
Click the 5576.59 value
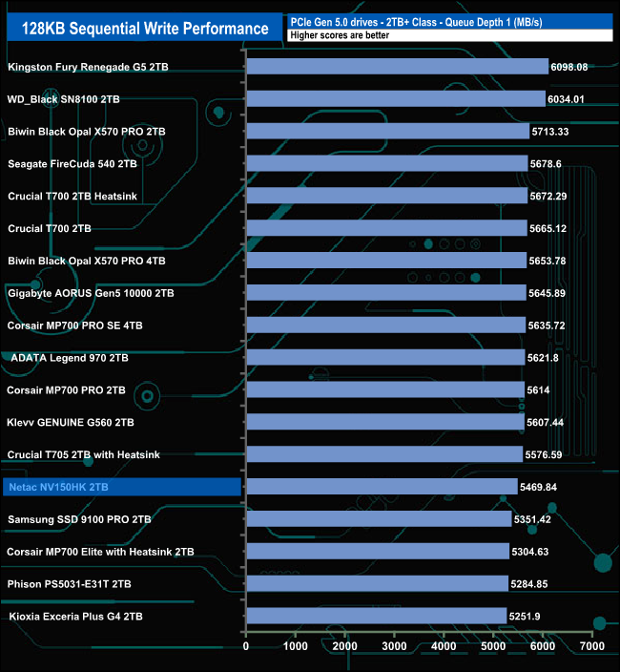[544, 454]
